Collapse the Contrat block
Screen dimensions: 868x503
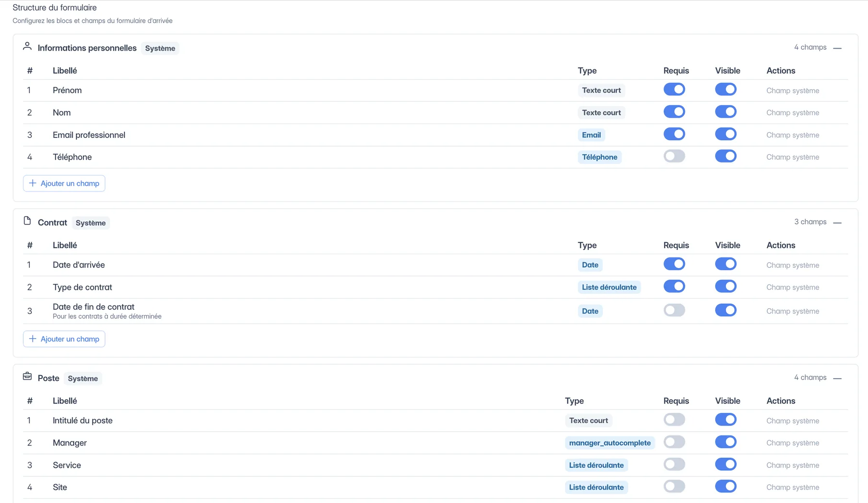pos(837,222)
